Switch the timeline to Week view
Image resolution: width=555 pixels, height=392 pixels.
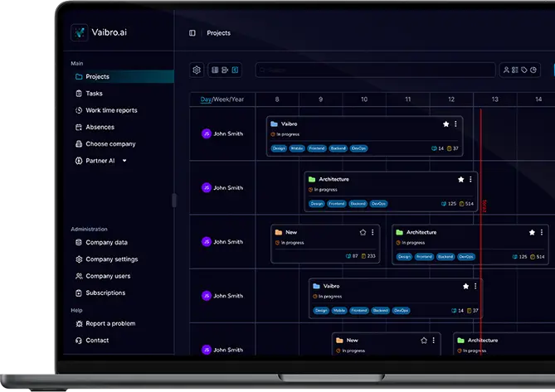click(222, 99)
